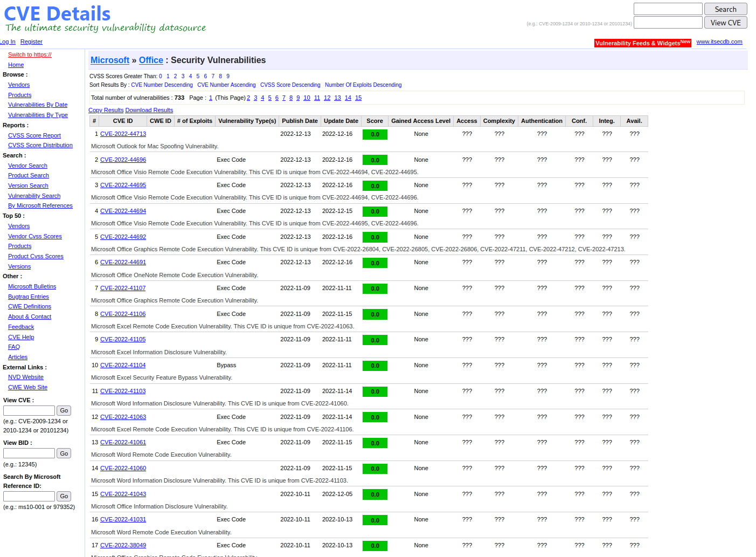Sort by CVSS Score Descending
This screenshot has height=557, width=756.
point(290,85)
